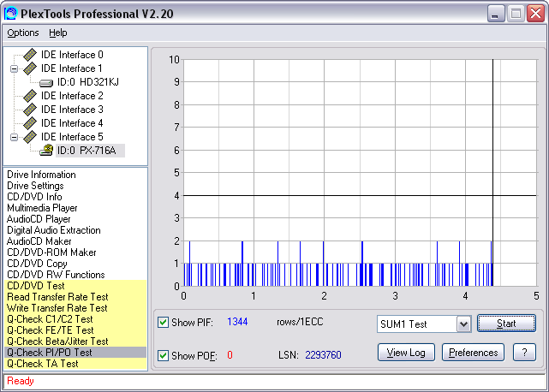Click the rows/1ECC label
The image size is (549, 392).
[x=300, y=322]
